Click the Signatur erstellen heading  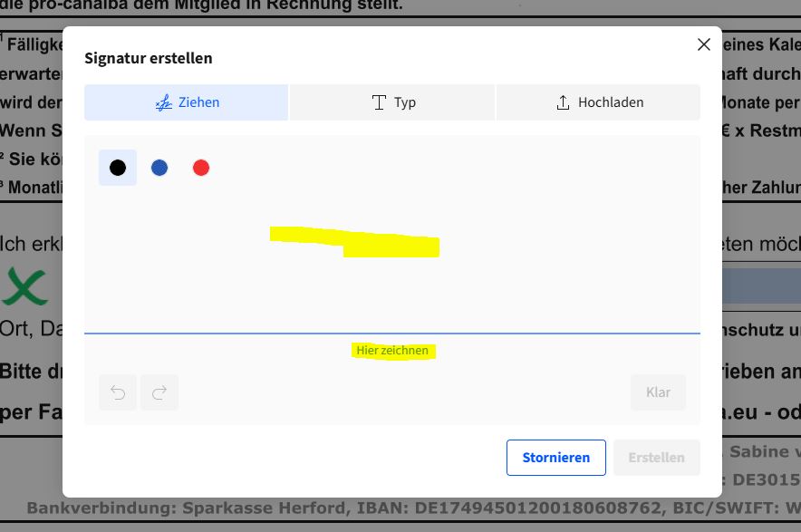(x=149, y=58)
